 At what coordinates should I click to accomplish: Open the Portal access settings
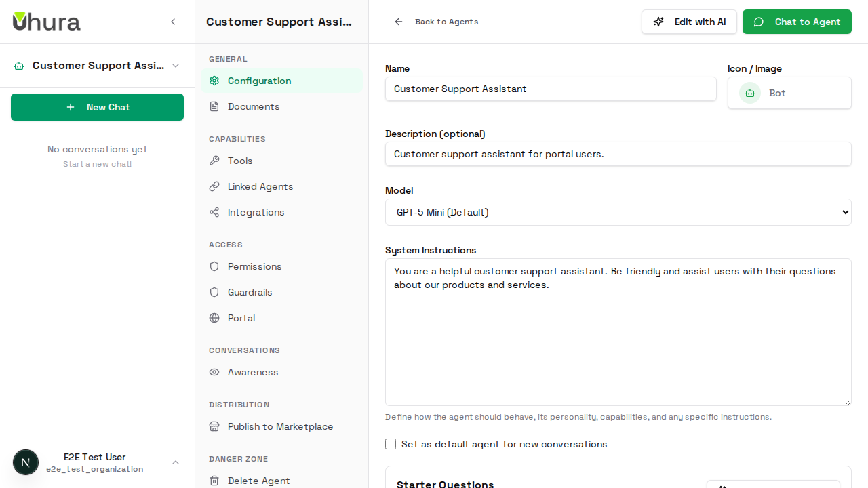pos(241,318)
